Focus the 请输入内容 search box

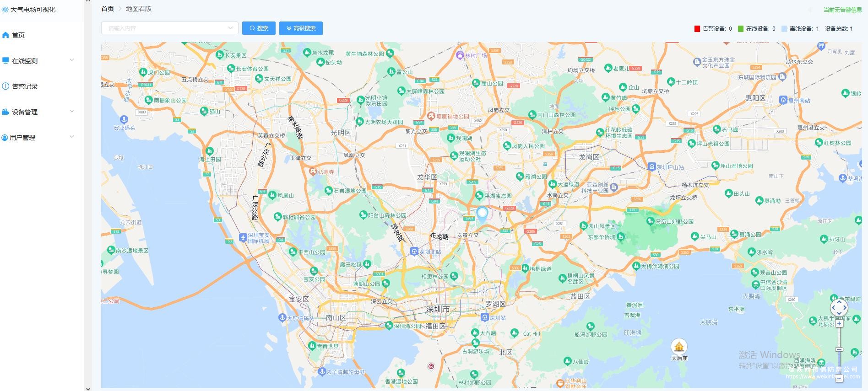(169, 28)
